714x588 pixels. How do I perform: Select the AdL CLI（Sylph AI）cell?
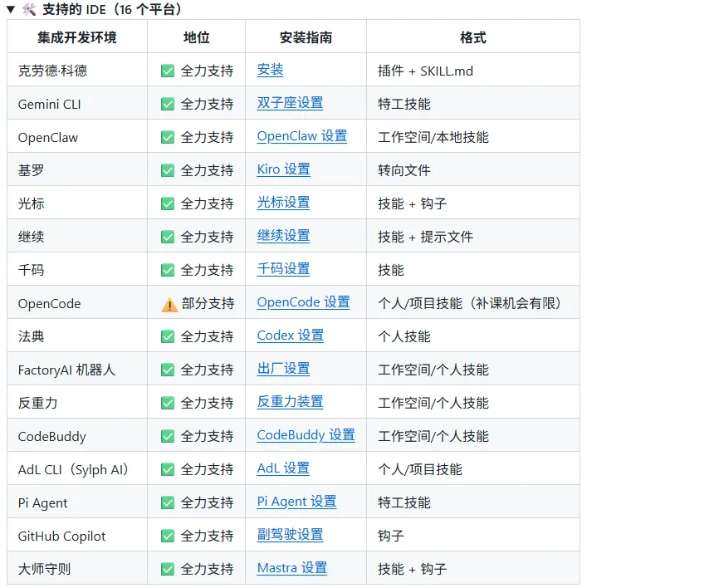pyautogui.click(x=77, y=469)
